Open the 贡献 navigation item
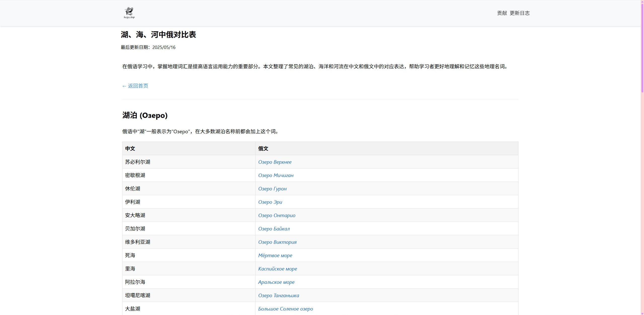644x315 pixels. point(502,13)
